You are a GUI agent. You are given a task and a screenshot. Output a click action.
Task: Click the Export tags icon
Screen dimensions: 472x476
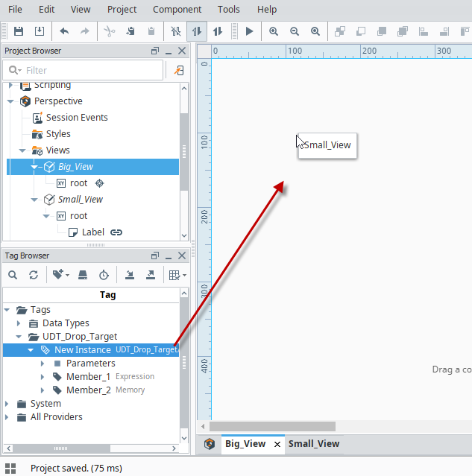[x=151, y=275]
